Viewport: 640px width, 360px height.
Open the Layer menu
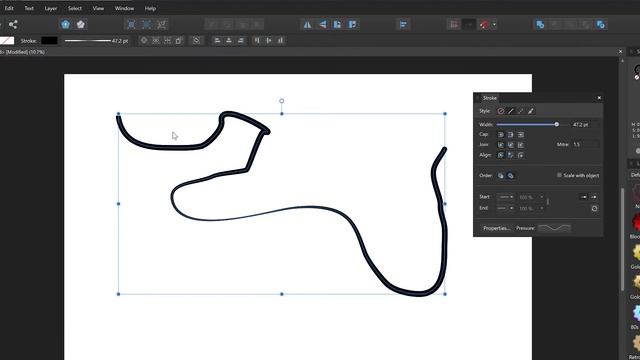tap(51, 8)
